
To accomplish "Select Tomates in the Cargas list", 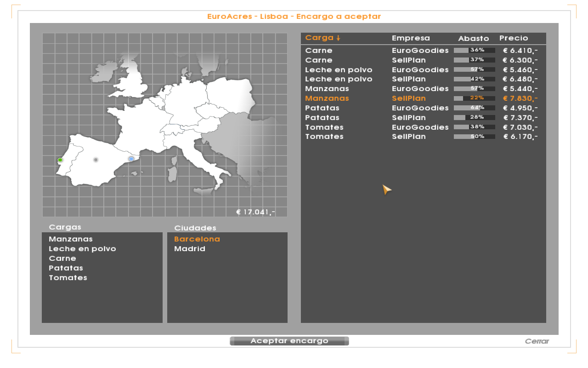I will (68, 278).
